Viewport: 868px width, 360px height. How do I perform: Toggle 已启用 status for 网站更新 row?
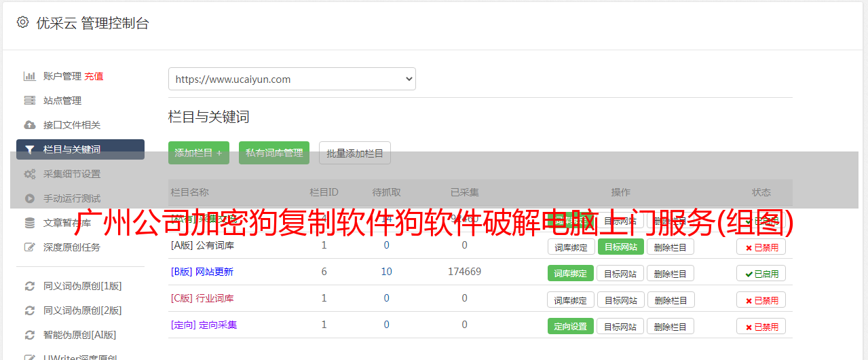point(761,274)
